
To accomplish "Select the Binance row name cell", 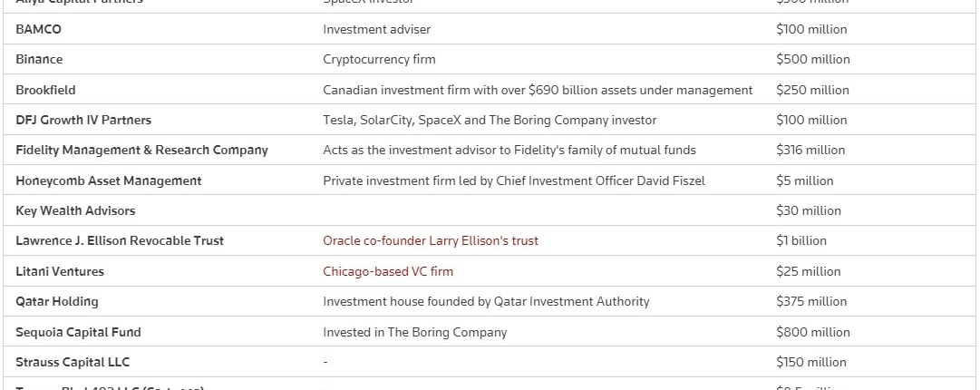I will (x=39, y=59).
